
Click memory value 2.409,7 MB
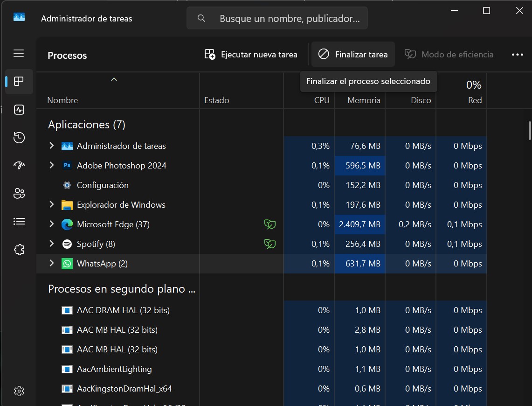359,224
